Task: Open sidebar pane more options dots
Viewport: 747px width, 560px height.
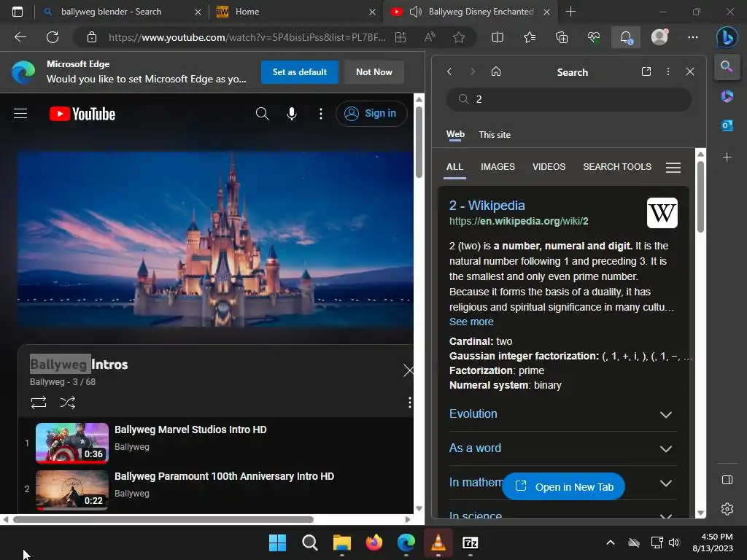Action: tap(668, 71)
